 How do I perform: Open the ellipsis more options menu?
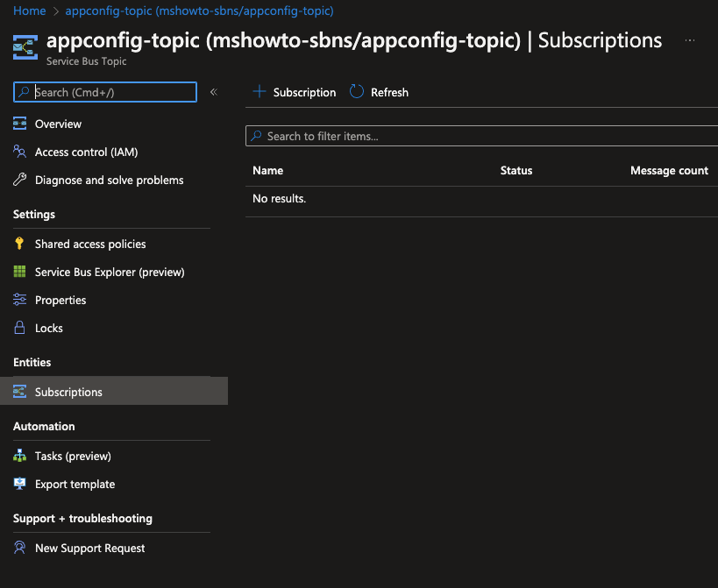(690, 40)
